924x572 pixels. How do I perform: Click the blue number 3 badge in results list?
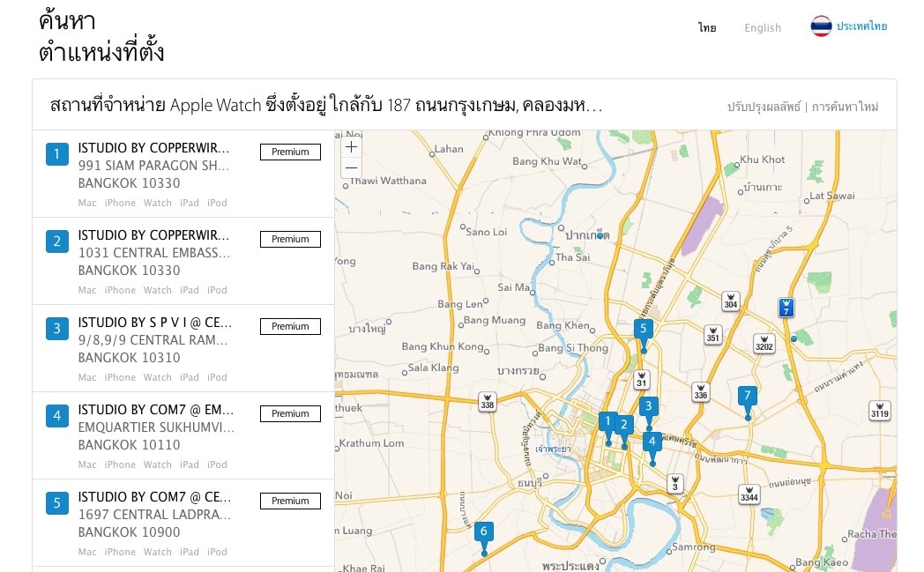click(57, 329)
